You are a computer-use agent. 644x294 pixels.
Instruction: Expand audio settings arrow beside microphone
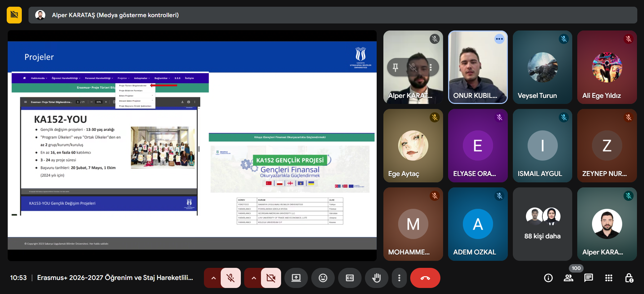pos(213,278)
